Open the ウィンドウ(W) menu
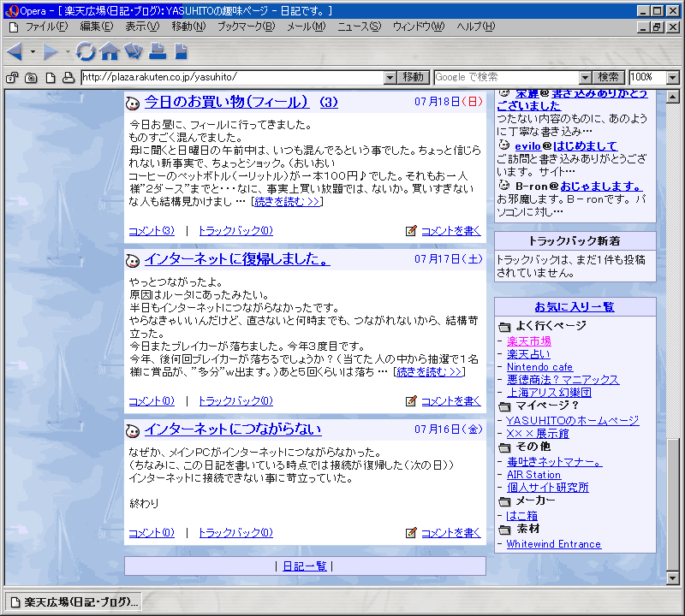This screenshot has width=685, height=616. coord(418,27)
